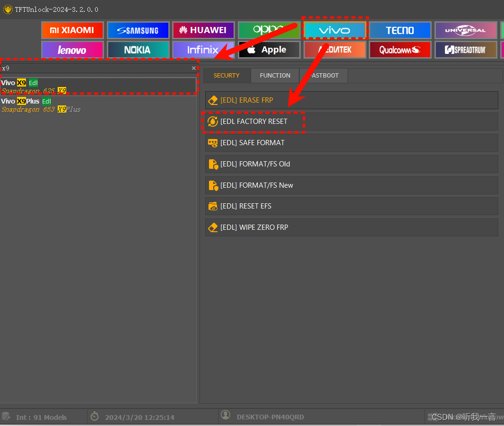Click the database icon in status bar
The image size is (504, 426).
coord(6,417)
